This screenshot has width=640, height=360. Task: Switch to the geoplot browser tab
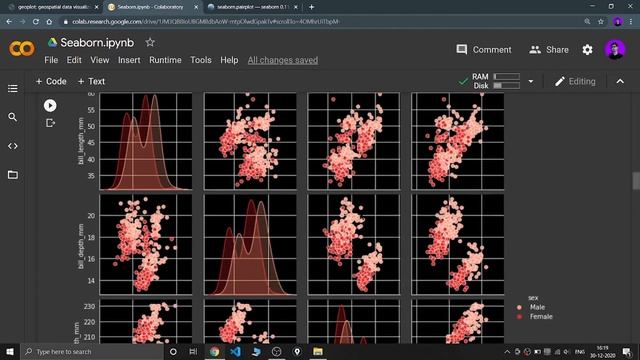coord(53,7)
